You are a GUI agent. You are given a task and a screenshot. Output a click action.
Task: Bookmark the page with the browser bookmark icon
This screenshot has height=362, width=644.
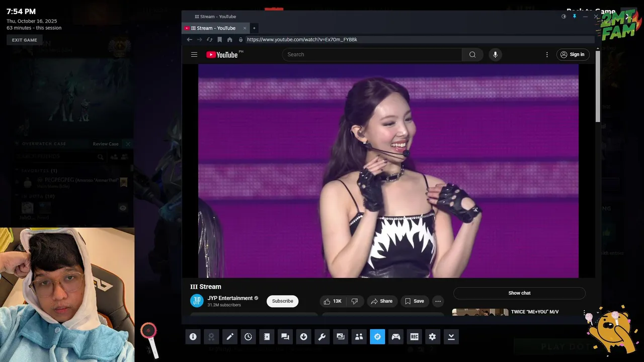click(219, 39)
